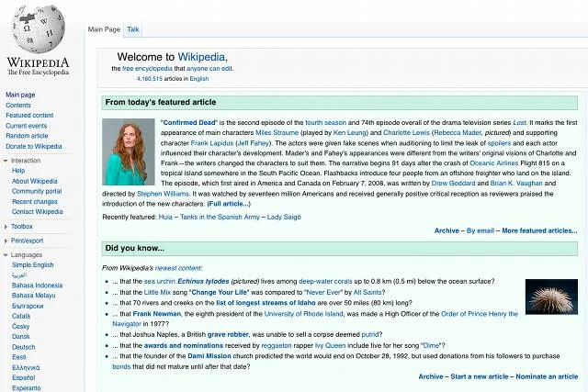The image size is (588, 392).
Task: Open the Help link
Action: point(18,171)
